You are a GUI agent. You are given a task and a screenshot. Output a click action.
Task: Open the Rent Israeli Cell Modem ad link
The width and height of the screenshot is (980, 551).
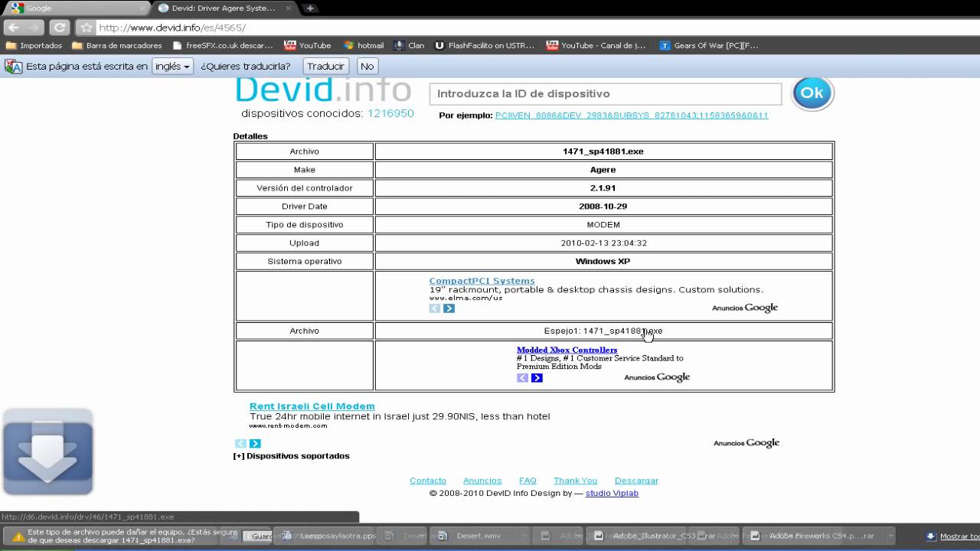(312, 406)
